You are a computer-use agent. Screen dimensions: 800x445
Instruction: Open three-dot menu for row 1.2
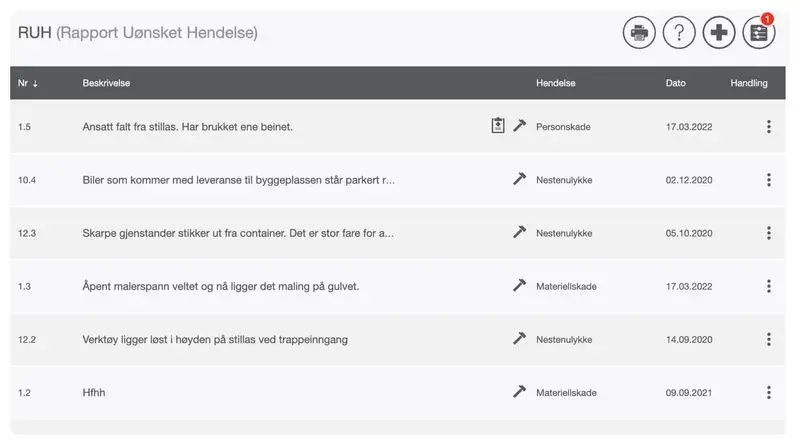768,393
